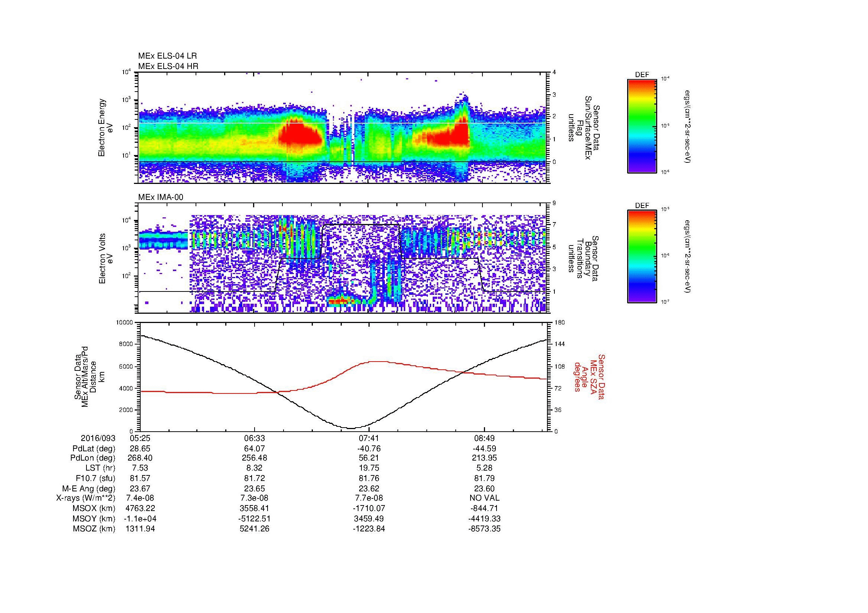Screen dimensions: 868x613
Task: Click the "MSOX (km)" row label
Action: (x=94, y=508)
